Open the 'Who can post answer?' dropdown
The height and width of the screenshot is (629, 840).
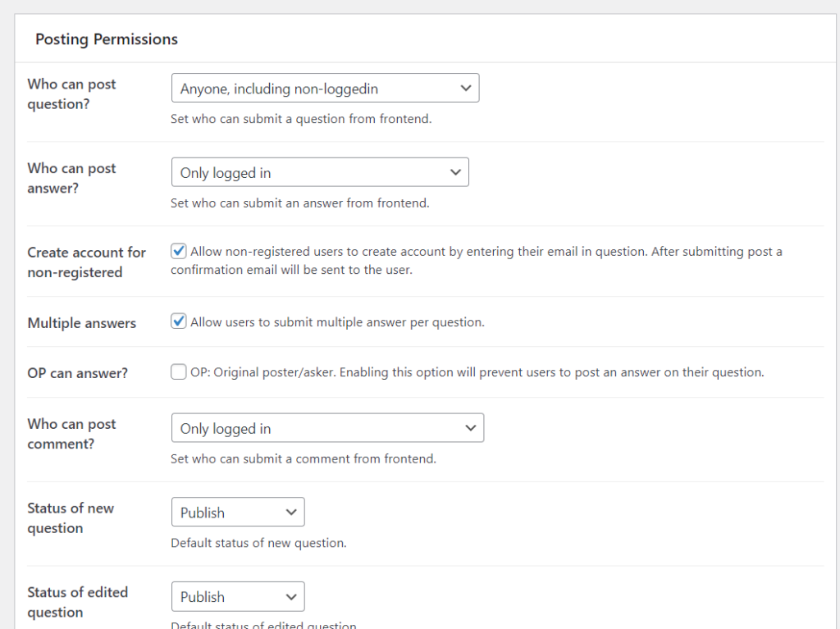point(320,173)
